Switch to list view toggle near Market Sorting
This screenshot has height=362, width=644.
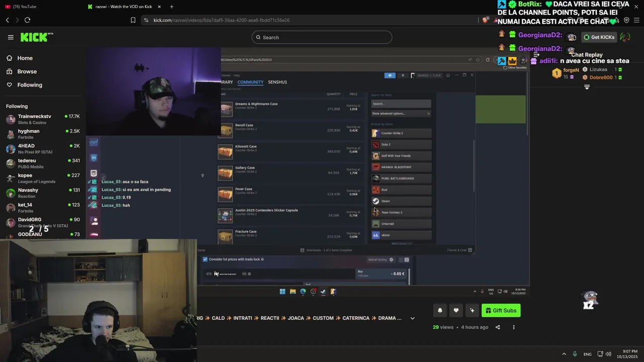tap(407, 260)
